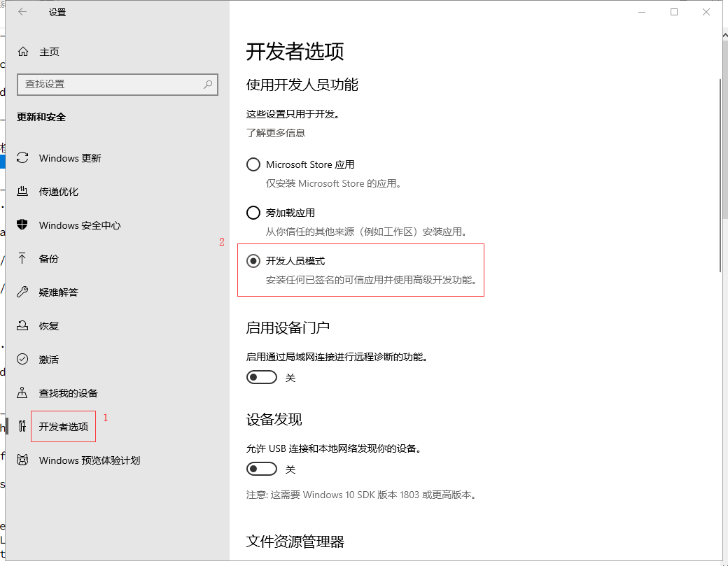Click the 查找设置 search field
This screenshot has width=728, height=566.
(x=118, y=85)
